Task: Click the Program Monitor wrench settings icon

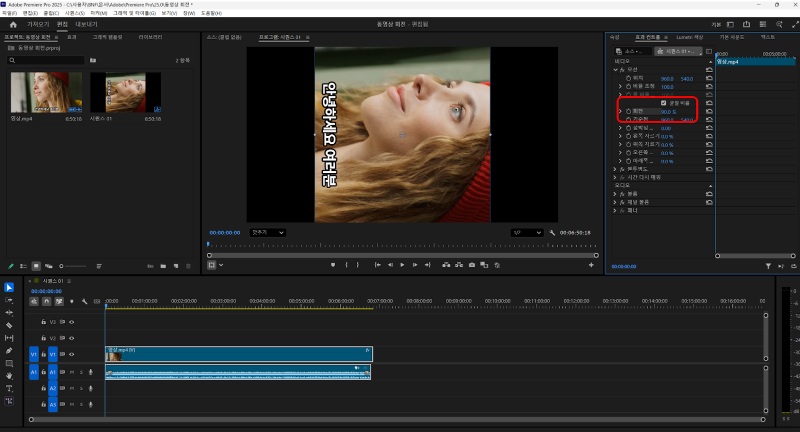Action: (x=552, y=232)
